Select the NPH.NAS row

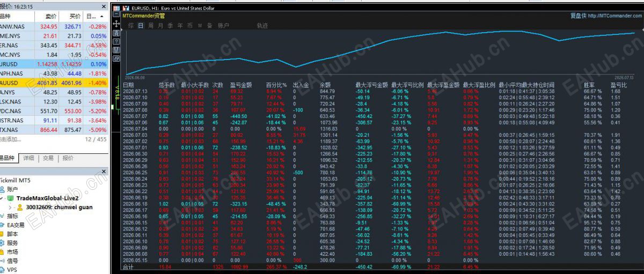pyautogui.click(x=55, y=73)
